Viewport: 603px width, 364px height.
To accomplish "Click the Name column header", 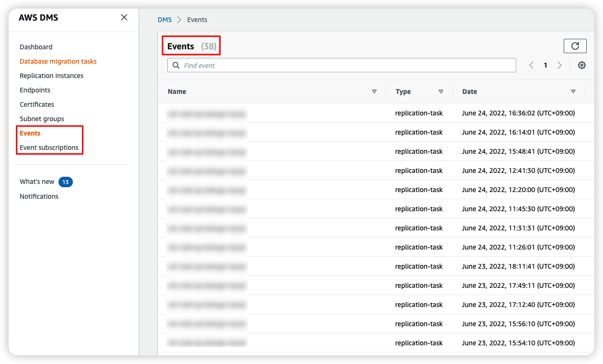I will [x=177, y=91].
